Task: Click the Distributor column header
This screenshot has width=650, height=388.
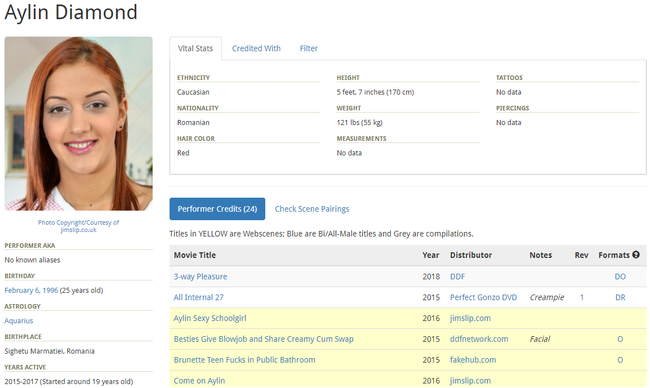Action: click(x=471, y=255)
